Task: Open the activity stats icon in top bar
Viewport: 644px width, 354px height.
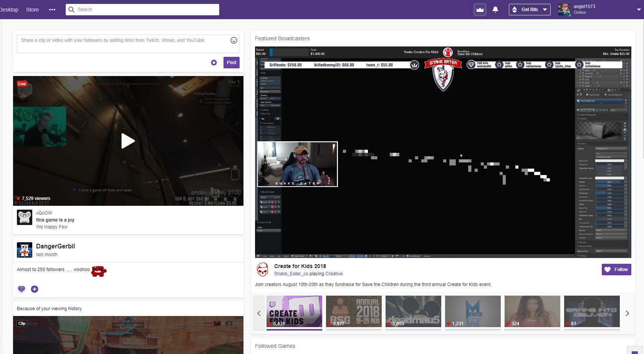Action: pyautogui.click(x=480, y=9)
